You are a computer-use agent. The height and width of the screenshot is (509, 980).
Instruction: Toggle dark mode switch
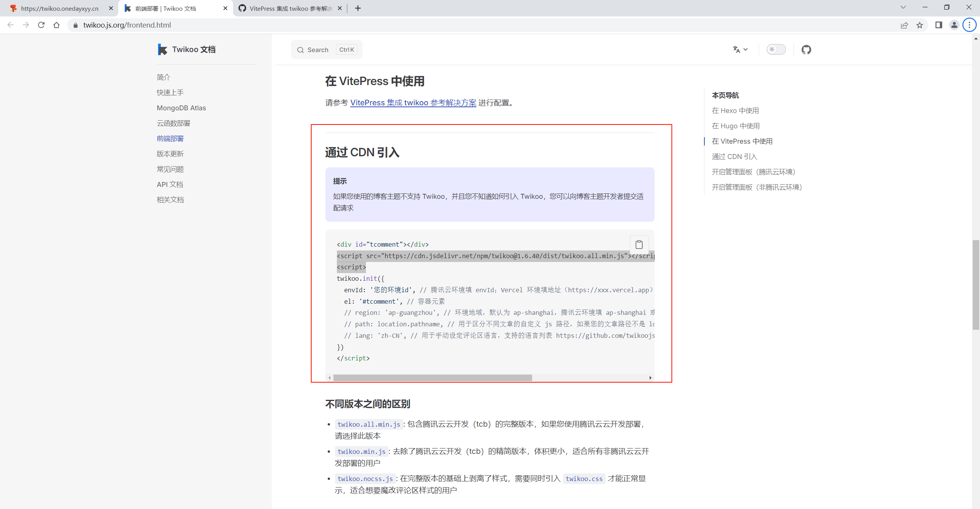(x=776, y=49)
